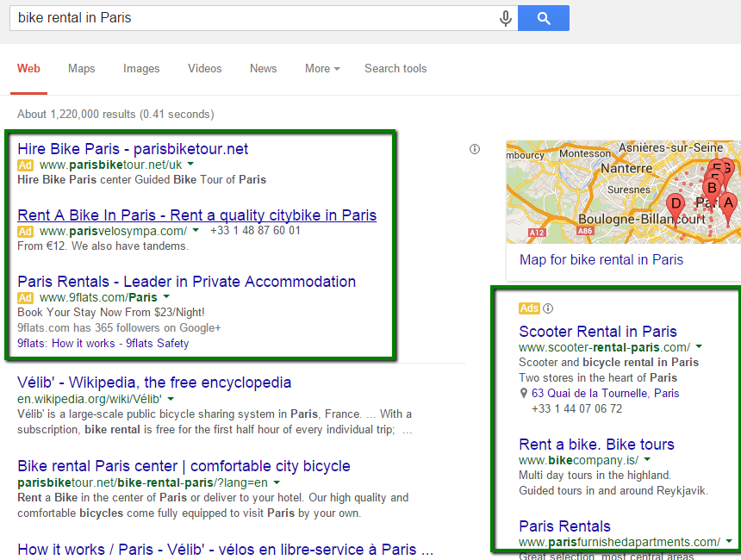
Task: Click 'About 1,220,000 results' text
Action: (x=115, y=115)
